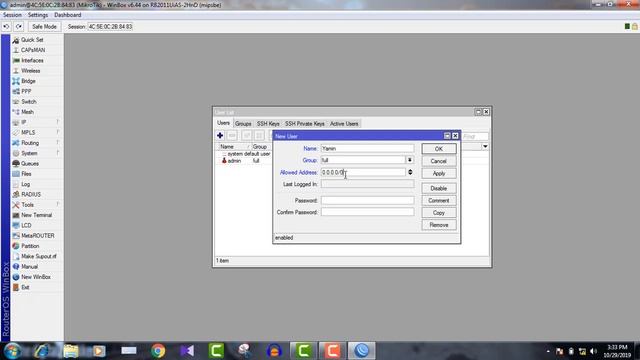Open Quick Set in sidebar
640x360 pixels.
pyautogui.click(x=32, y=40)
